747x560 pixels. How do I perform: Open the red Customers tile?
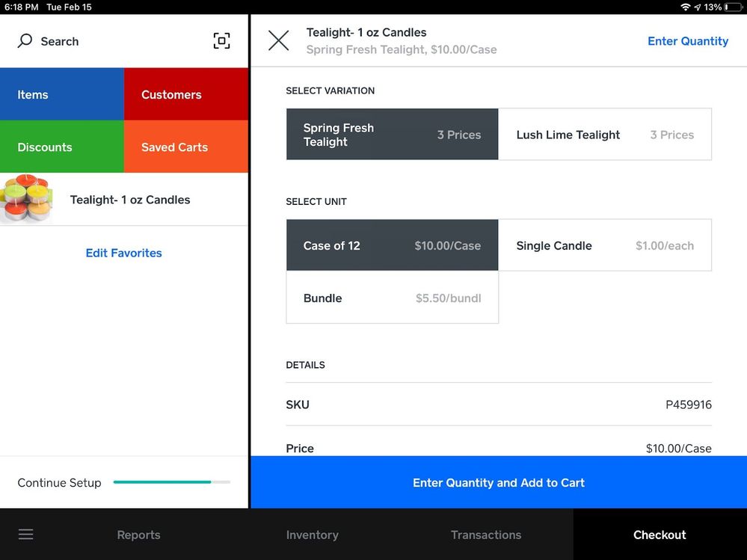click(x=186, y=94)
